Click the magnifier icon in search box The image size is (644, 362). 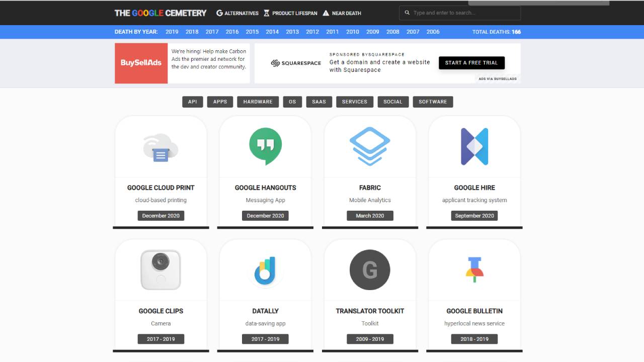point(407,13)
